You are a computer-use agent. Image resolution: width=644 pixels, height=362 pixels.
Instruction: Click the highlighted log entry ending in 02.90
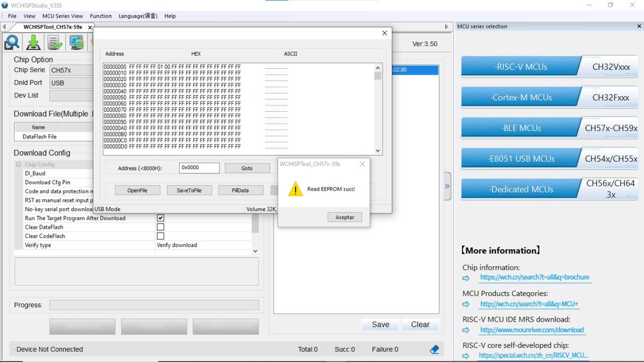click(x=415, y=70)
